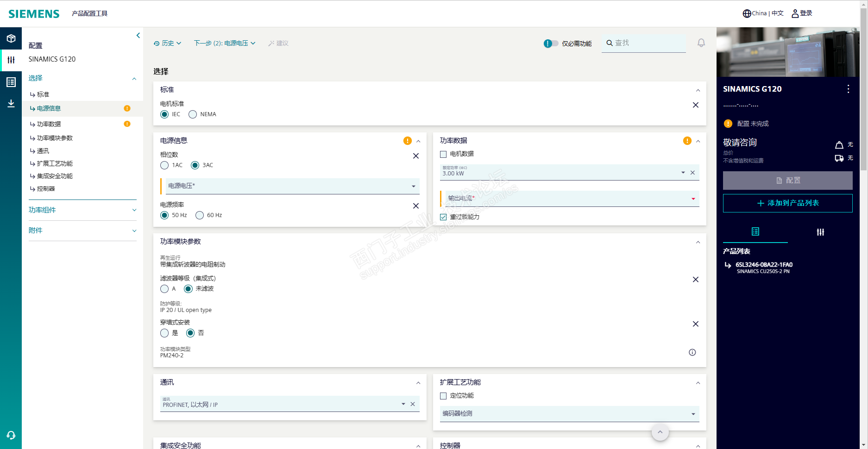The height and width of the screenshot is (449, 868).
Task: Go to 功率数据 in the sidebar
Action: pyautogui.click(x=49, y=124)
